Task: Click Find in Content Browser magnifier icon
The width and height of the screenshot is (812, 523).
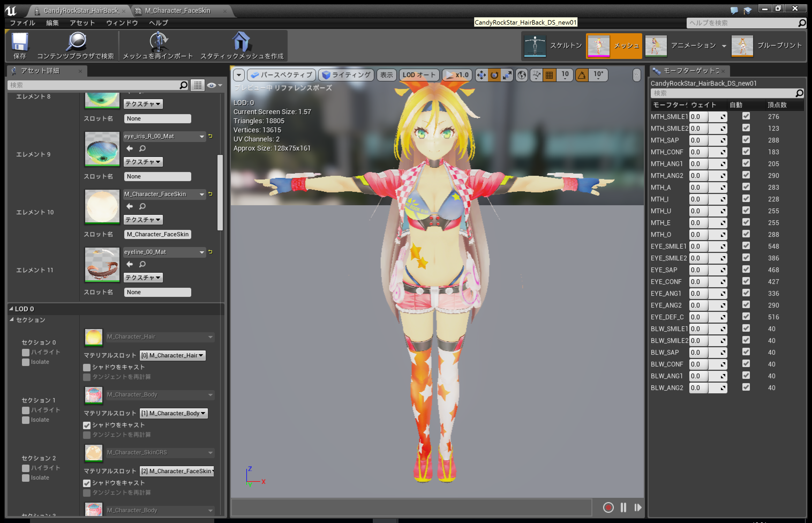Action: (x=77, y=42)
